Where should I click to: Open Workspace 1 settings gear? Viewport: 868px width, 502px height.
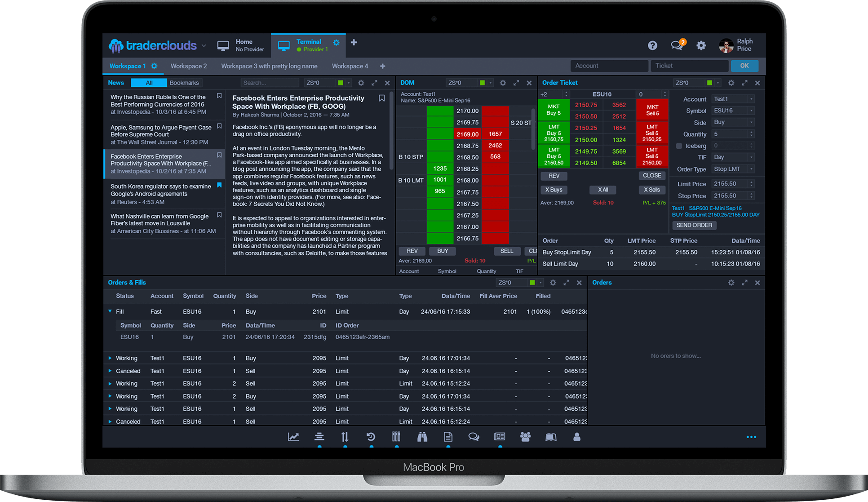(154, 66)
